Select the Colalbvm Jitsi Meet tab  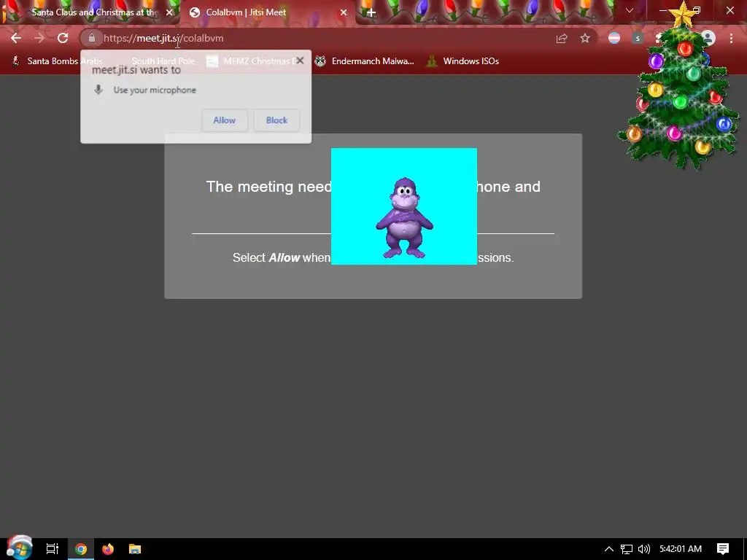coord(268,12)
